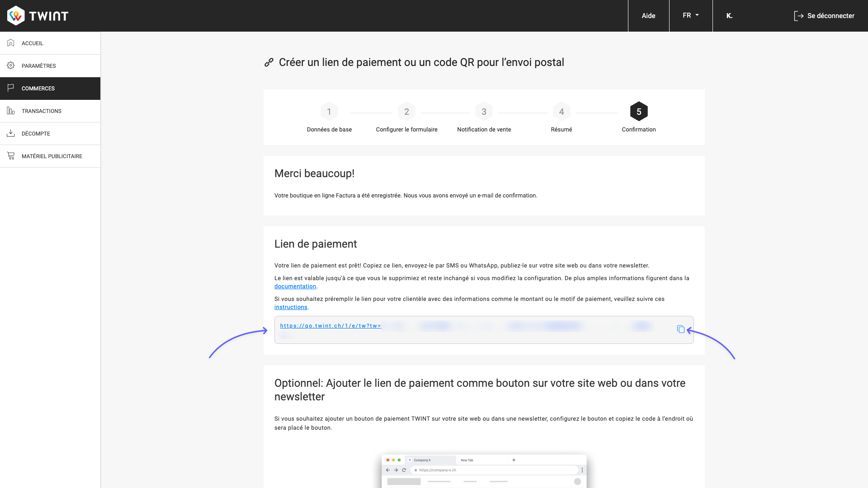Open the FR language dropdown
This screenshot has width=868, height=488.
point(690,15)
